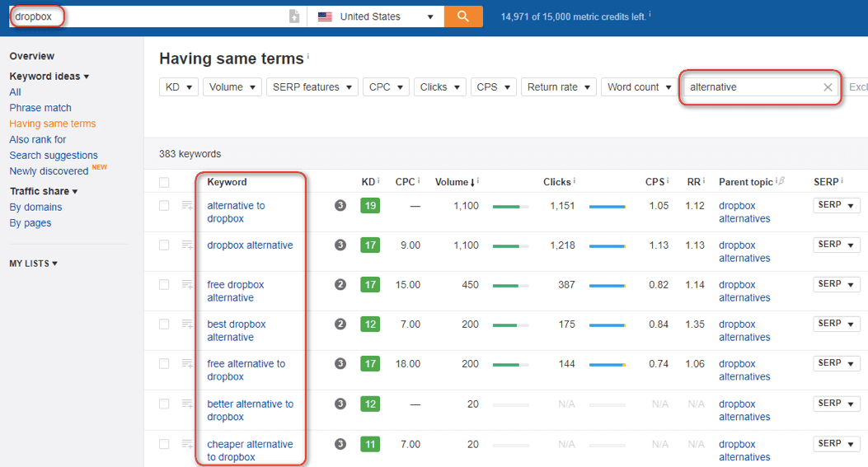Click word count badge for 'free alternative to dropbox'
The width and height of the screenshot is (868, 467).
[340, 364]
